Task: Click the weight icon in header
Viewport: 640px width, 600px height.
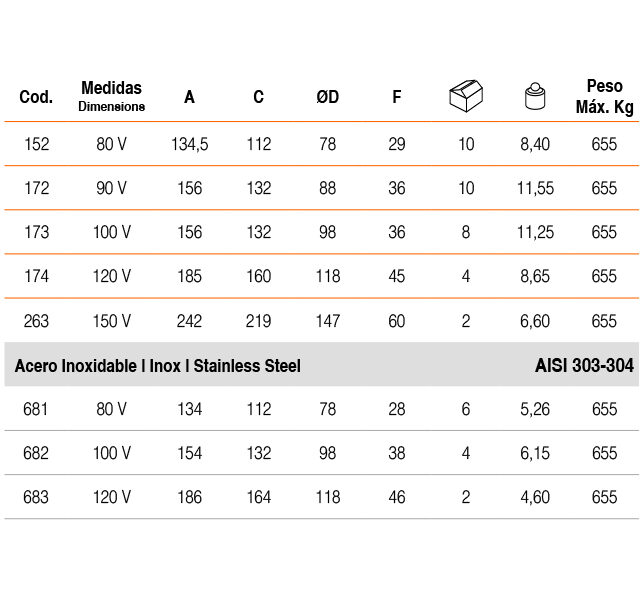Action: pyautogui.click(x=535, y=96)
